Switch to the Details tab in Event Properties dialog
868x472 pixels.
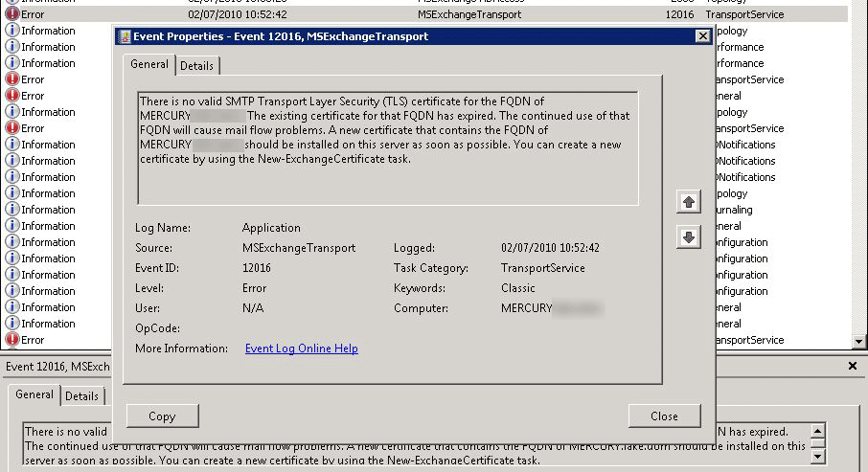(x=197, y=66)
